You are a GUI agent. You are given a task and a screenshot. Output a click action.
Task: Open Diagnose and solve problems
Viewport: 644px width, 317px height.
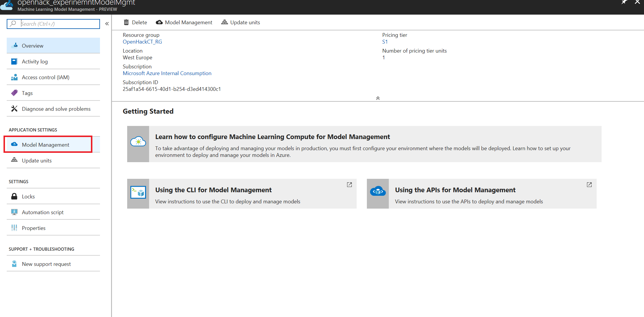tap(53, 109)
